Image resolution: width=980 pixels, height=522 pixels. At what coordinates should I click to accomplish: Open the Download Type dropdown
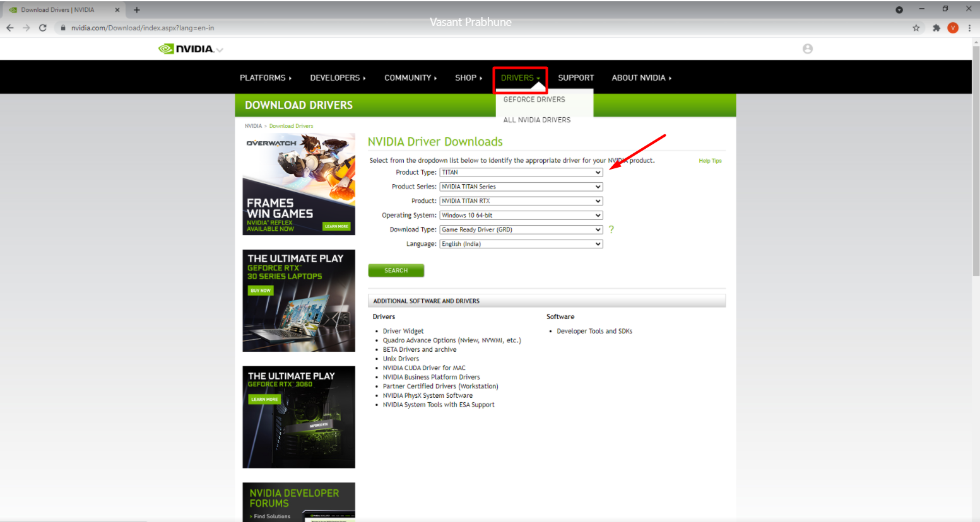pos(521,229)
